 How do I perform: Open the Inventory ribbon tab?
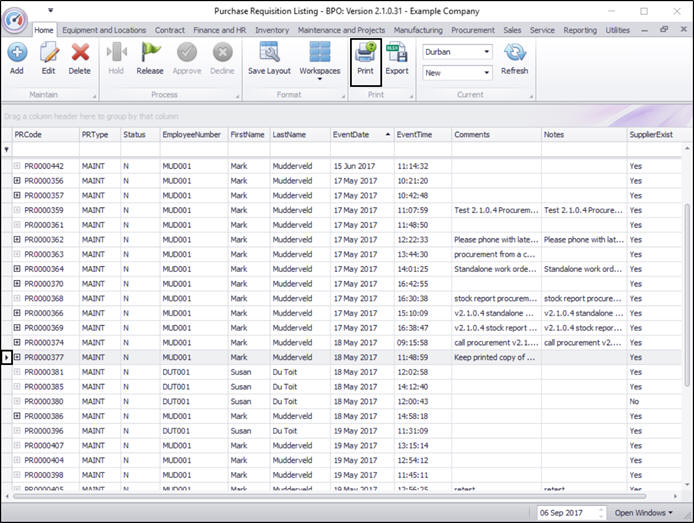click(272, 31)
